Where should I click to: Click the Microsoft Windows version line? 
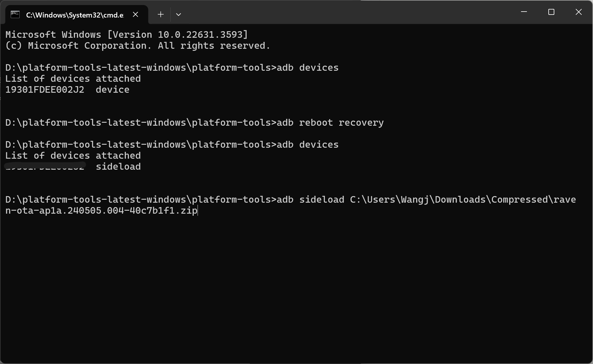click(x=126, y=35)
